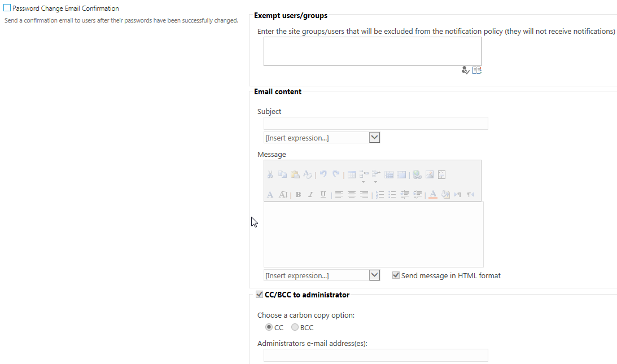The image size is (617, 364).
Task: Click the Administrators e-mail address field
Action: coord(375,355)
